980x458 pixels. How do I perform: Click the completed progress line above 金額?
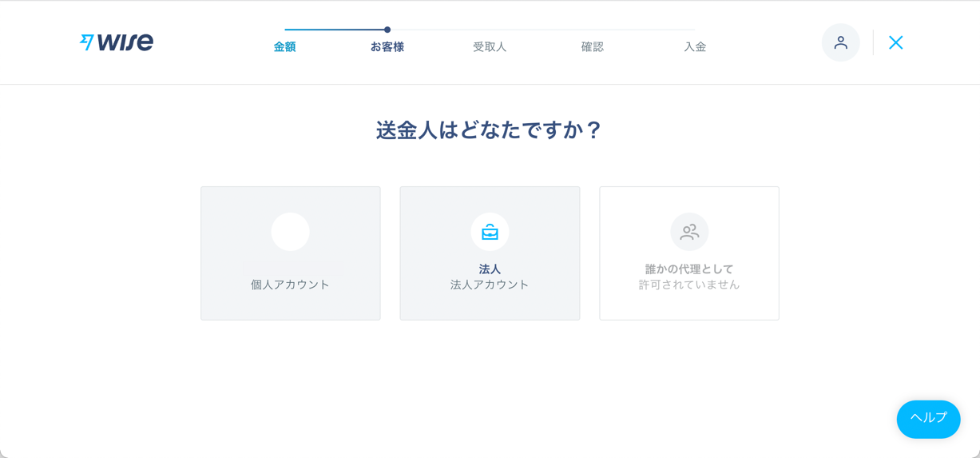335,30
